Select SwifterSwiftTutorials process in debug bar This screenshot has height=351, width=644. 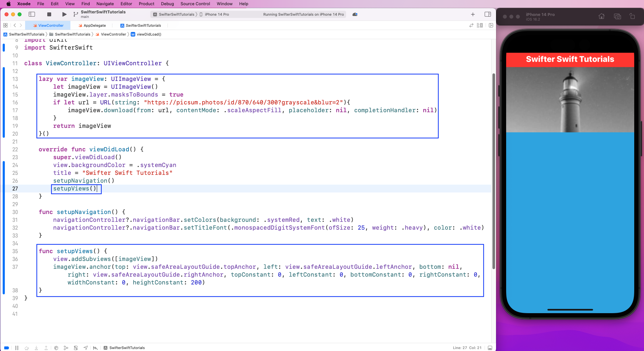pos(124,348)
